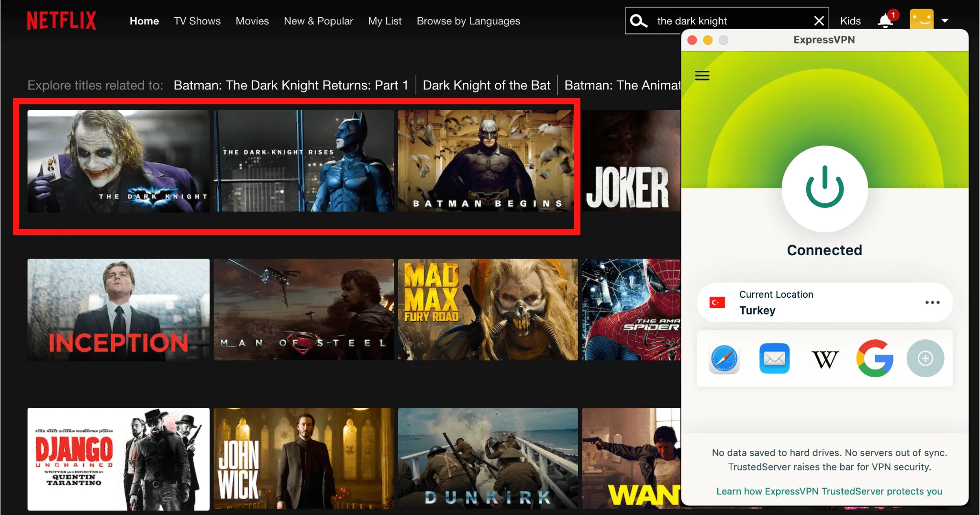Switch to the Kids profile link
This screenshot has height=515, width=980.
click(850, 21)
